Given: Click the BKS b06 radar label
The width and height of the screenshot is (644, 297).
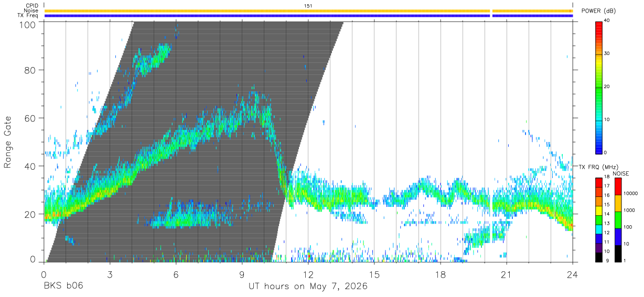Looking at the screenshot, I should 63,286.
